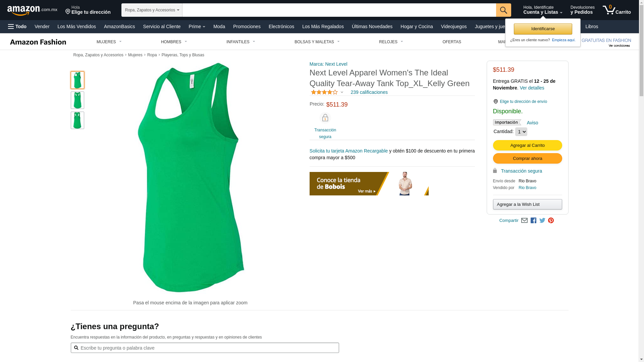Expand the star rating breakdown

point(327,92)
